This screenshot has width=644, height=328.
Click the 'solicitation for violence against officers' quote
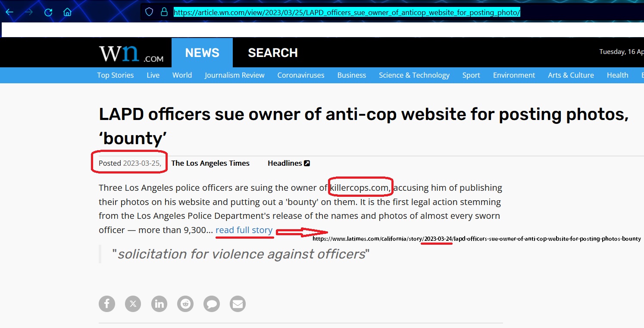click(241, 254)
